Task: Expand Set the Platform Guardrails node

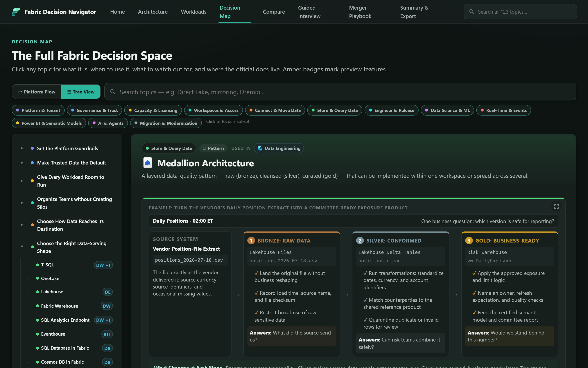Action: coord(22,148)
